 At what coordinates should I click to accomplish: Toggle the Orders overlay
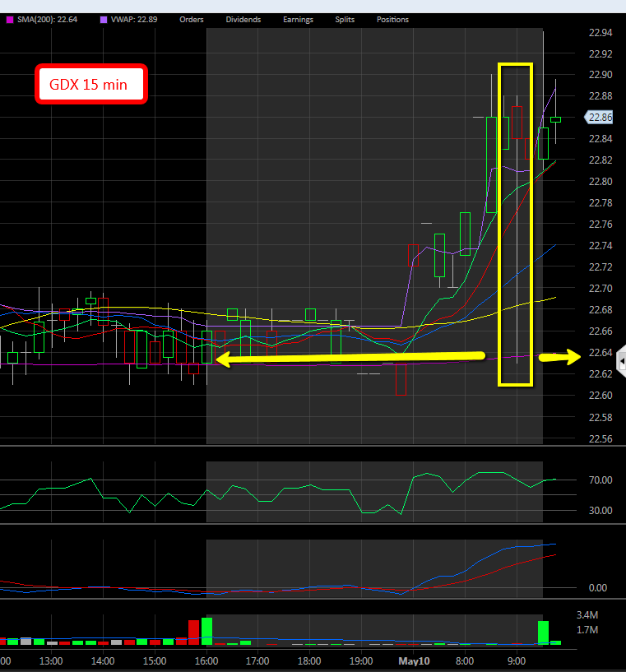pyautogui.click(x=192, y=20)
